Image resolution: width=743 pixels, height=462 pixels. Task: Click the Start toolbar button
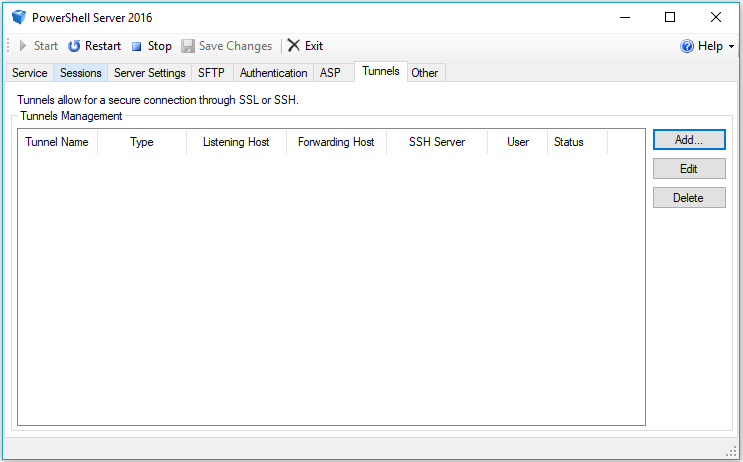click(38, 46)
